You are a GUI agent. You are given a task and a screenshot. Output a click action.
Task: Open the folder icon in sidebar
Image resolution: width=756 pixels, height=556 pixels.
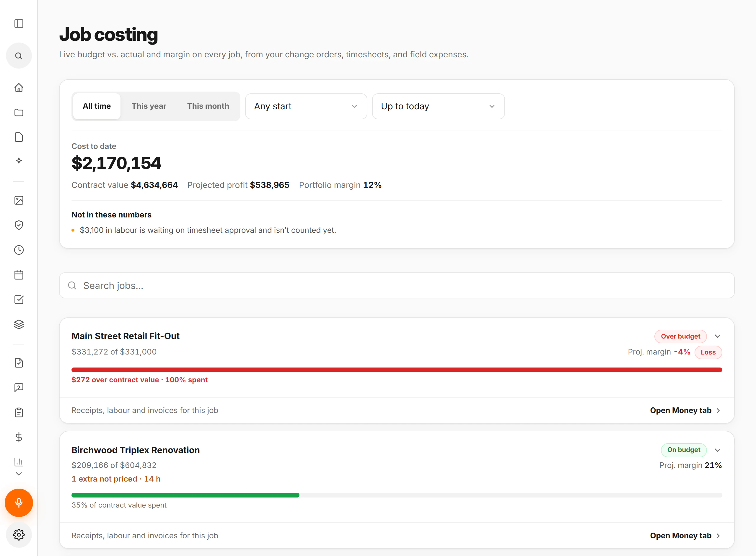pyautogui.click(x=19, y=113)
